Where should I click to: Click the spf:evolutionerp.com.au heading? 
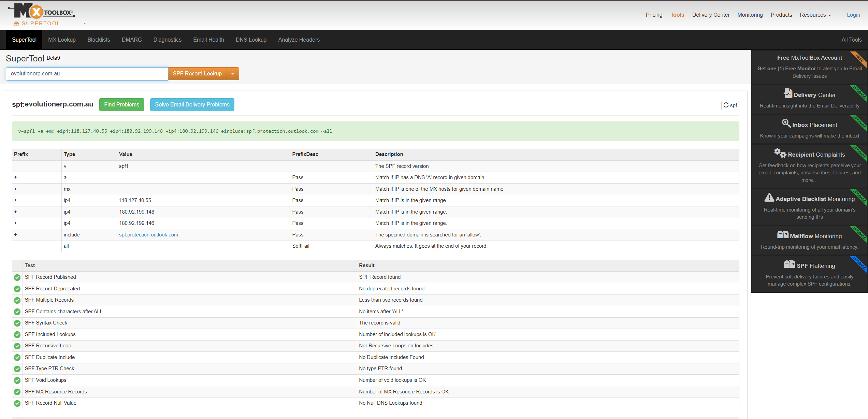[x=53, y=104]
